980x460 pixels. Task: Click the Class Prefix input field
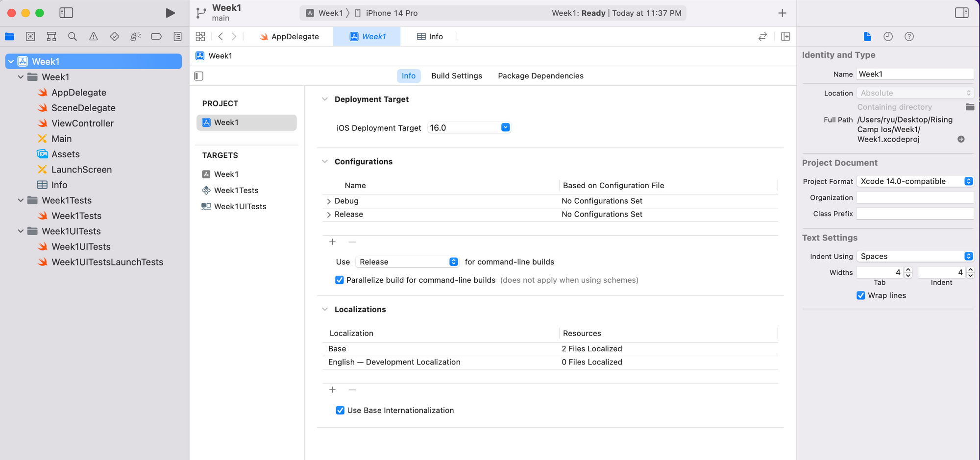915,214
